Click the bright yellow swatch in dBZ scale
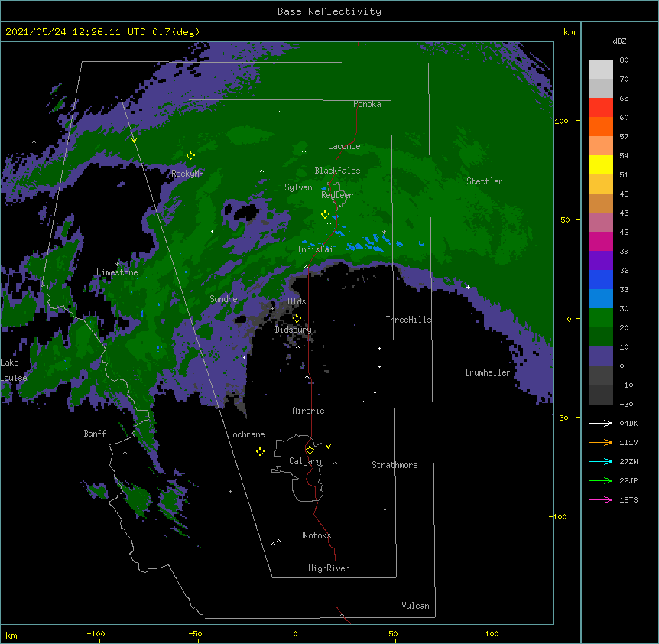659x644 pixels. (x=601, y=164)
